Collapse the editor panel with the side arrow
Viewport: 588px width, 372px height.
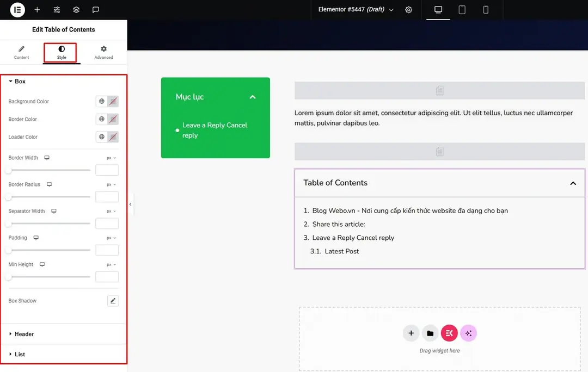[130, 204]
